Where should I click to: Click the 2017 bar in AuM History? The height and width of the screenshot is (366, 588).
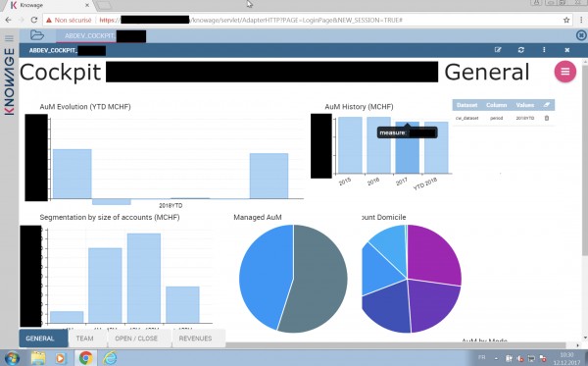[x=408, y=147]
